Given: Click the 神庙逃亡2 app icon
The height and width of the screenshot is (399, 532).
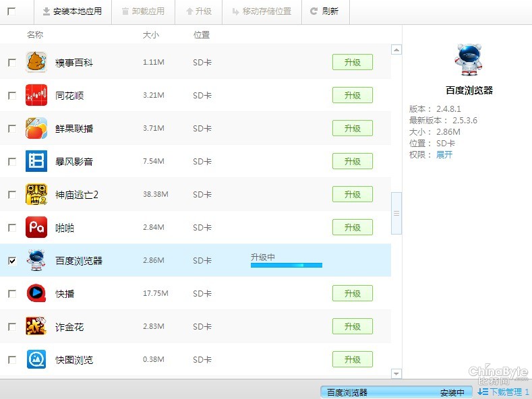Looking at the screenshot, I should pyautogui.click(x=36, y=194).
